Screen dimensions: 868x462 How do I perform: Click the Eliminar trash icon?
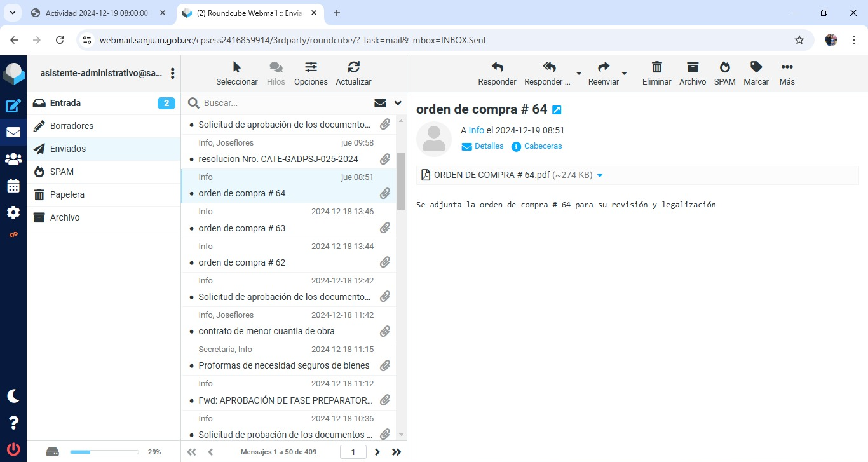(656, 73)
